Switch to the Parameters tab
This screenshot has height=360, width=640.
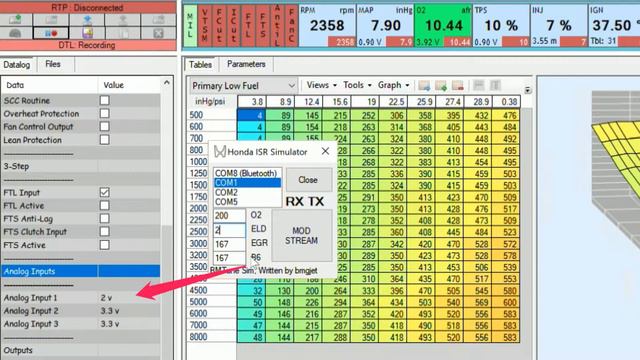(246, 64)
